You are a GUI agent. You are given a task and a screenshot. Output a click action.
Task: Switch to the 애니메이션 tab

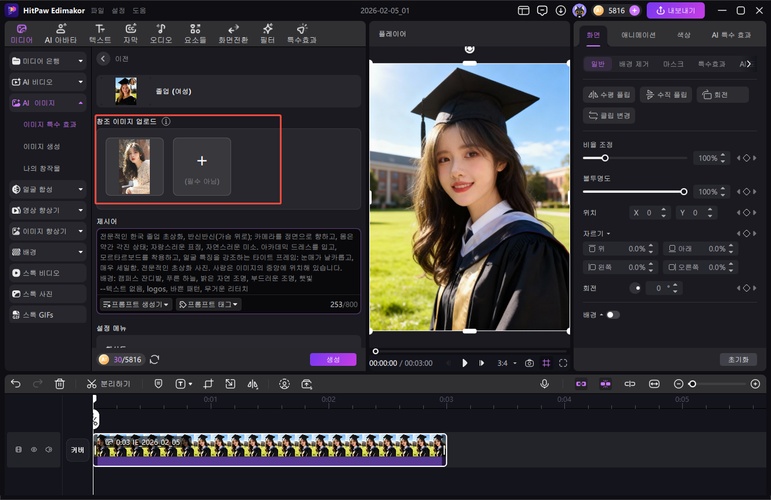point(637,34)
